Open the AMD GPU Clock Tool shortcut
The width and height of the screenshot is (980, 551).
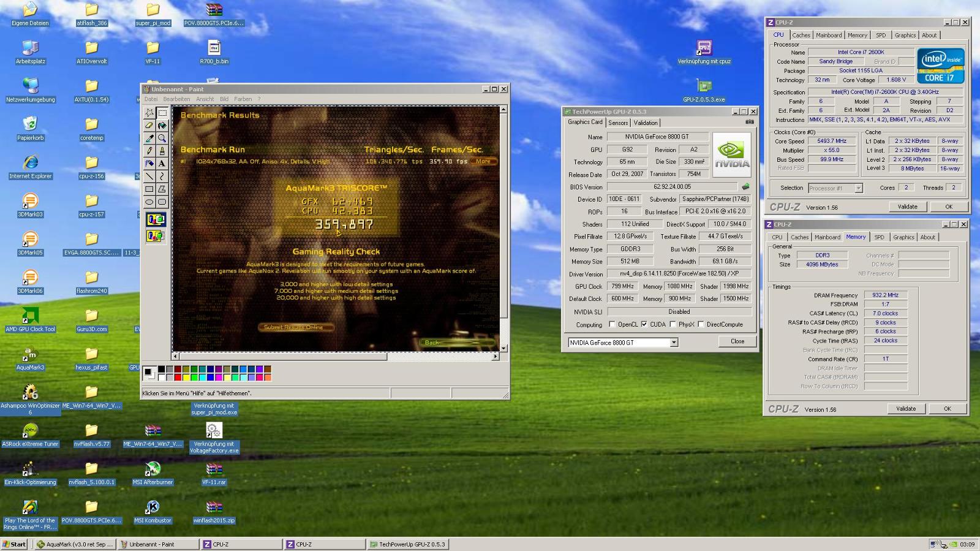pos(30,321)
